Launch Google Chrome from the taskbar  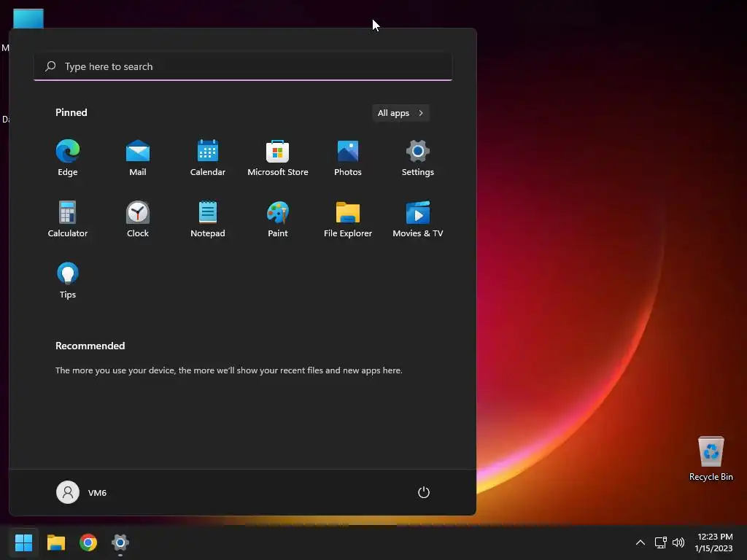88,542
